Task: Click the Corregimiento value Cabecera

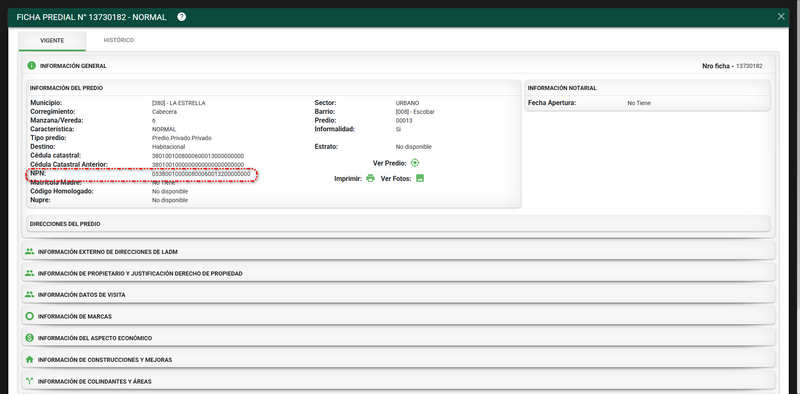Action: pos(164,112)
